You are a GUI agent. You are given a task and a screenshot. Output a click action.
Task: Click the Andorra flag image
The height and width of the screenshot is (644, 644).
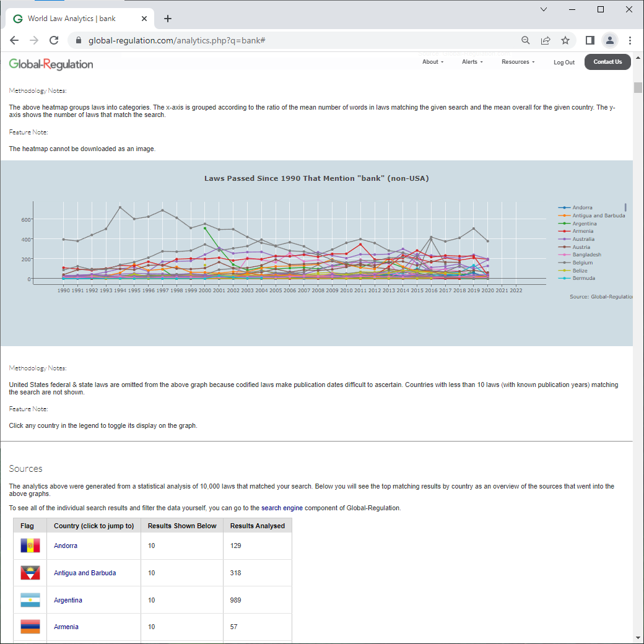point(30,546)
